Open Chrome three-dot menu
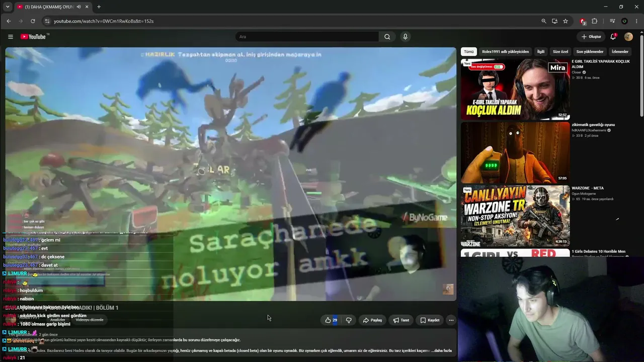This screenshot has height=362, width=644. click(x=636, y=21)
